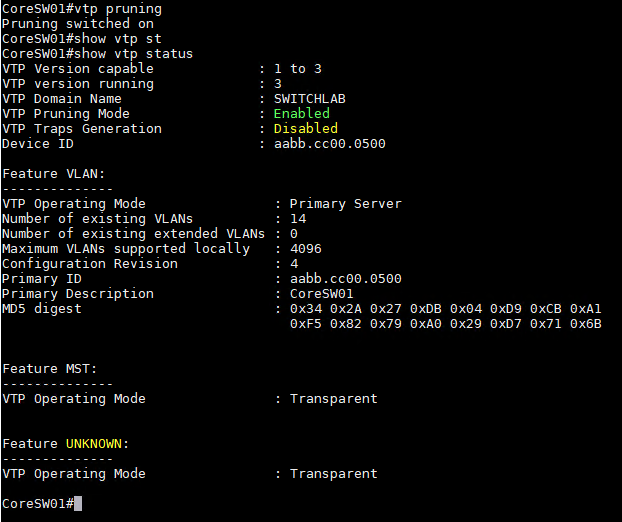Image resolution: width=622 pixels, height=522 pixels.
Task: Click the 'Pruning switched on' message
Action: pyautogui.click(x=78, y=24)
